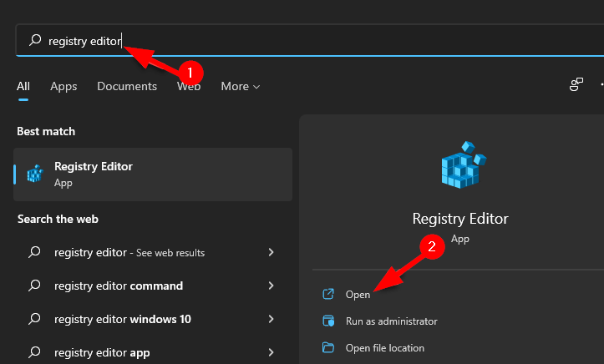Click the search text field containing registry editor
The width and height of the screenshot is (604, 364).
pyautogui.click(x=309, y=40)
